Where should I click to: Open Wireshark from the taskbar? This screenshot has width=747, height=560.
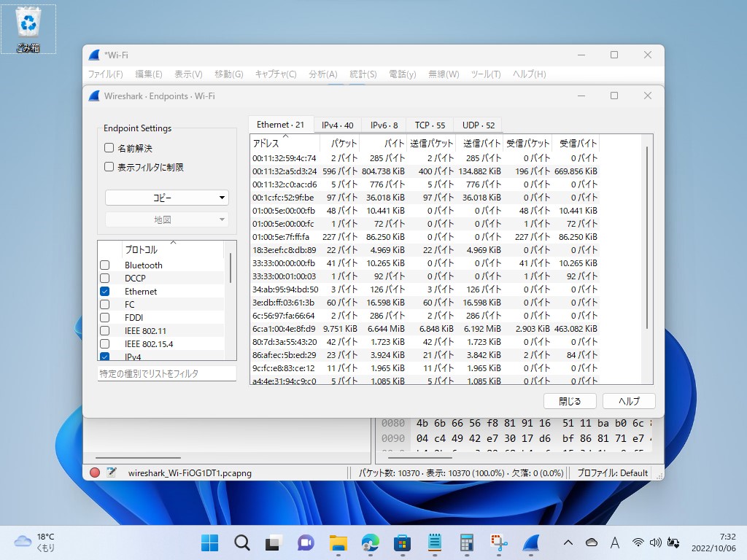(532, 542)
